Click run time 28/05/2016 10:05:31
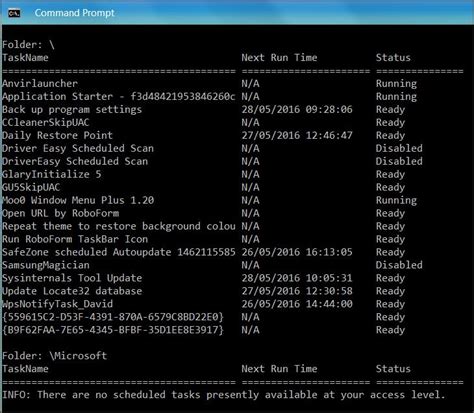Viewport: 474px width, 413px height. click(297, 278)
